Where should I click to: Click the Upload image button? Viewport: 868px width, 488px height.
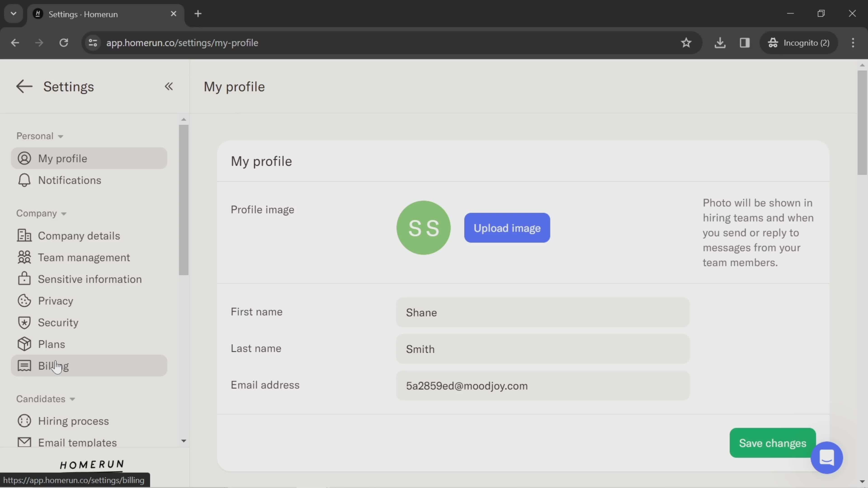[x=507, y=228]
